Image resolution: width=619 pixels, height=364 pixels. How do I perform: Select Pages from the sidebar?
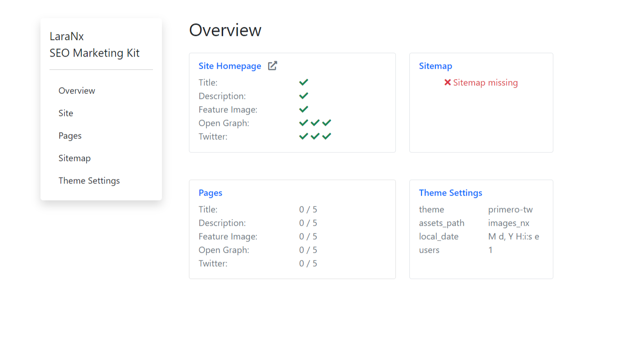click(x=70, y=135)
